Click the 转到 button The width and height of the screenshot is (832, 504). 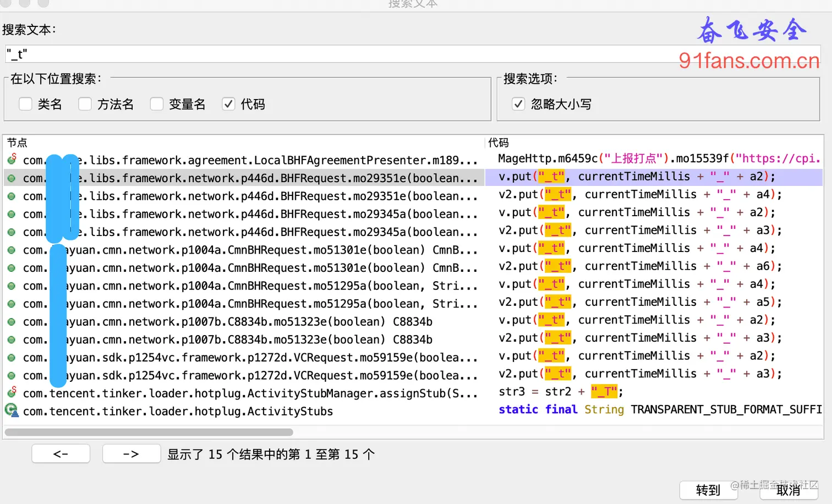point(708,490)
